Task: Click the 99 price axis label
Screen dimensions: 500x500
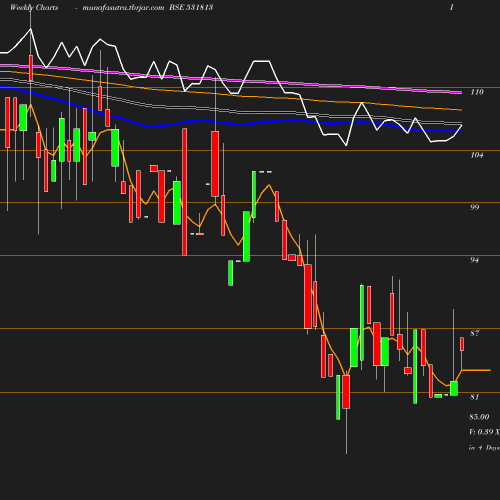Action: (475, 207)
